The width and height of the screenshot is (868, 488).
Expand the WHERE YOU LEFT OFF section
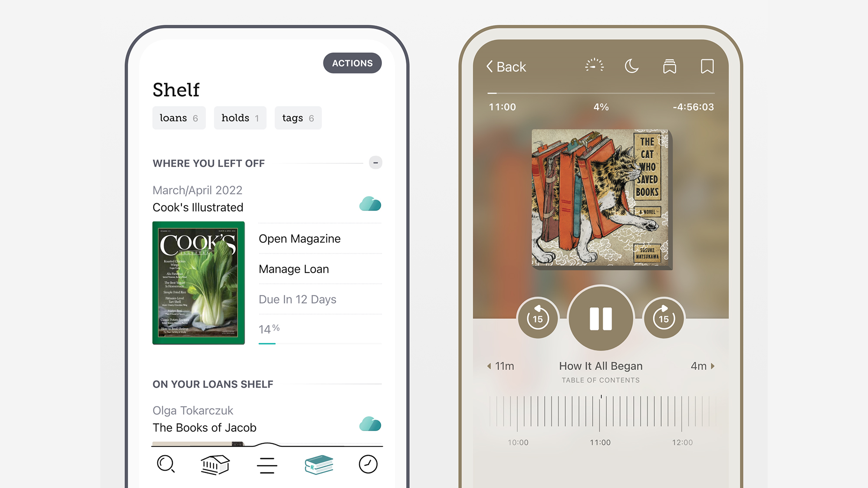[375, 163]
